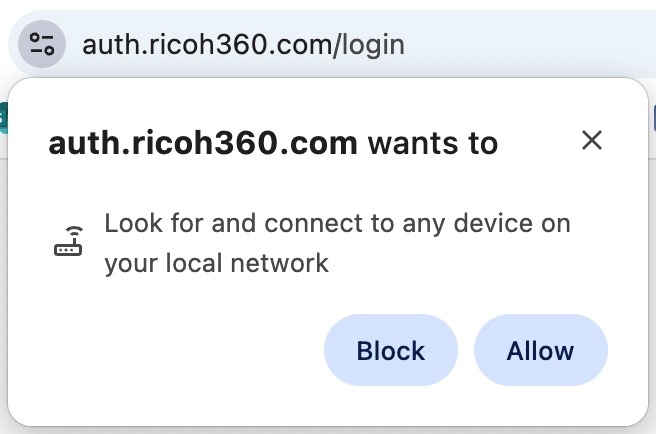Click the local network device icon beside description
656x434 pixels.
pos(69,243)
